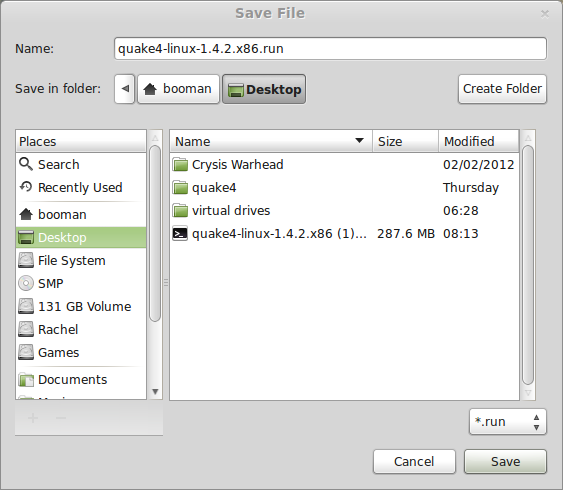Select the Games drive in sidebar
Viewport: 563px width, 490px height.
[x=81, y=352]
